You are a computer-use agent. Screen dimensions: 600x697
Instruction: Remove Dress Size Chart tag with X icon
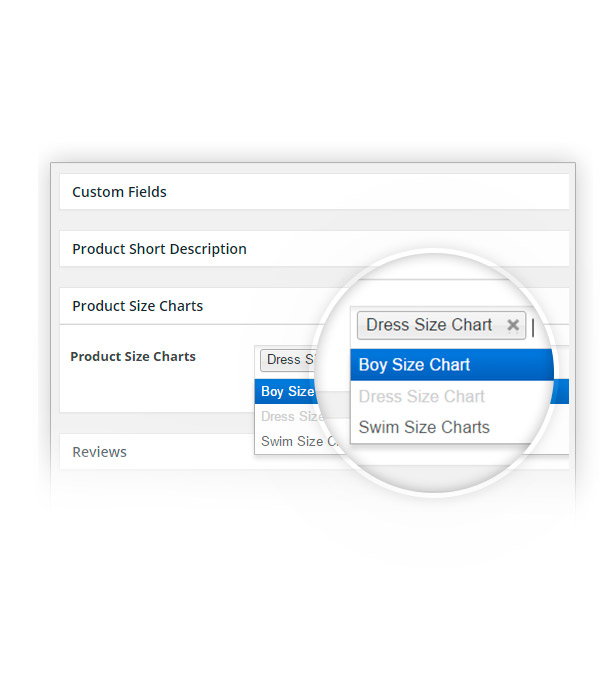[x=513, y=325]
